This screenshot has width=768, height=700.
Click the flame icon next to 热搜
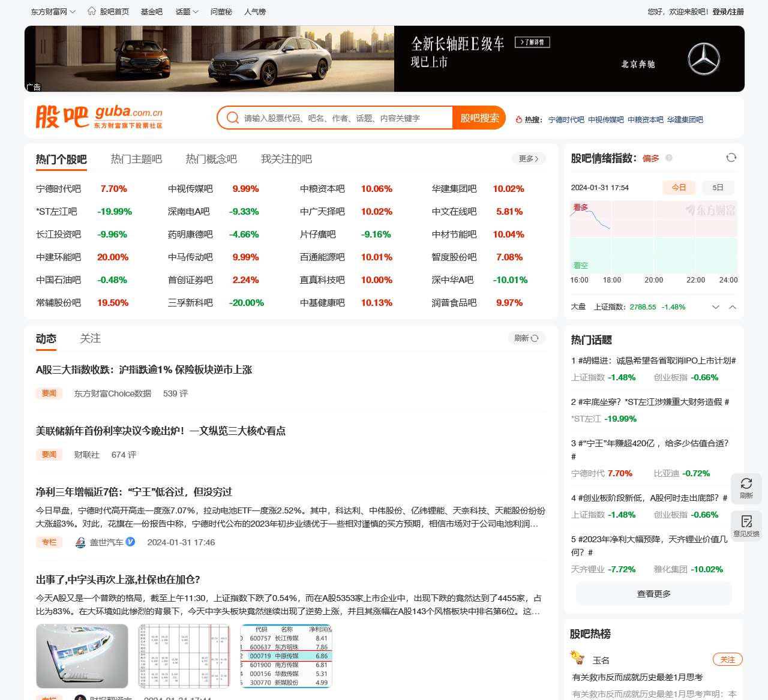point(519,119)
